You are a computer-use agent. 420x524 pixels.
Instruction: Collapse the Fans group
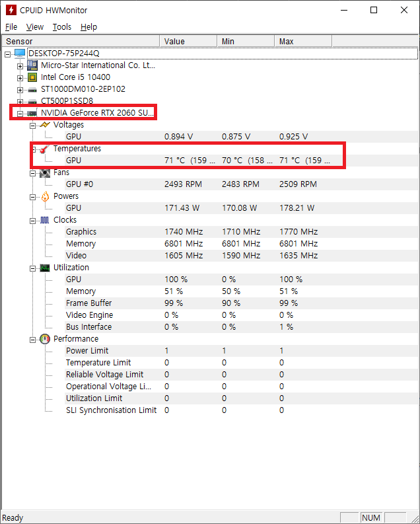point(32,173)
